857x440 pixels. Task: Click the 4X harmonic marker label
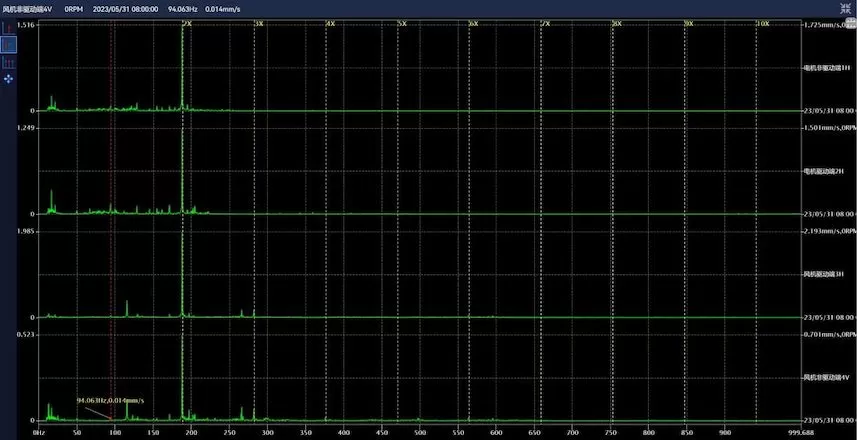[x=330, y=22]
